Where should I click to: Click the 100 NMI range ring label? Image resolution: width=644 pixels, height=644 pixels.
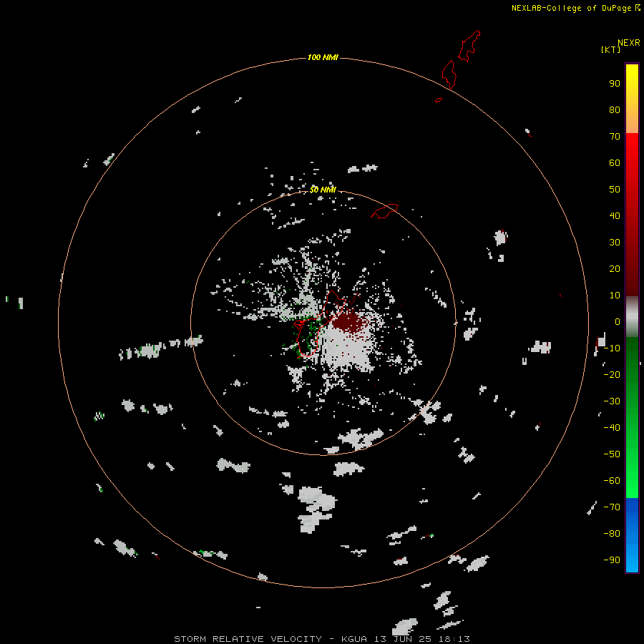(323, 57)
